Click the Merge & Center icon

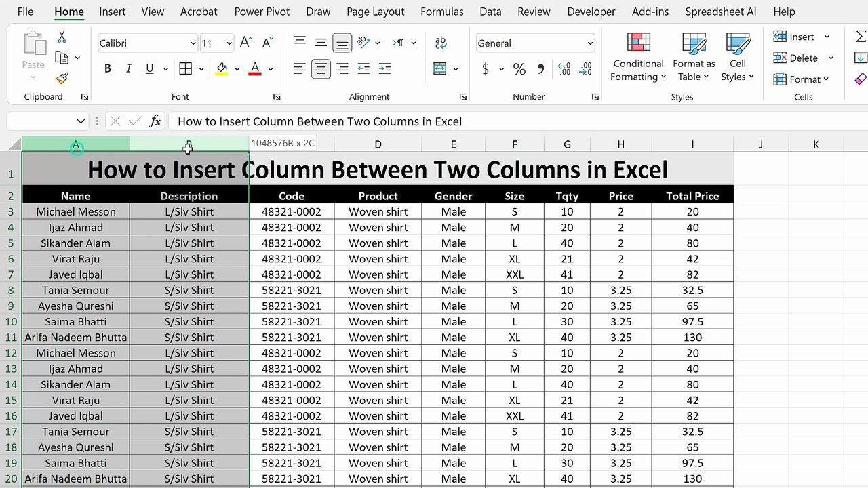pyautogui.click(x=440, y=68)
